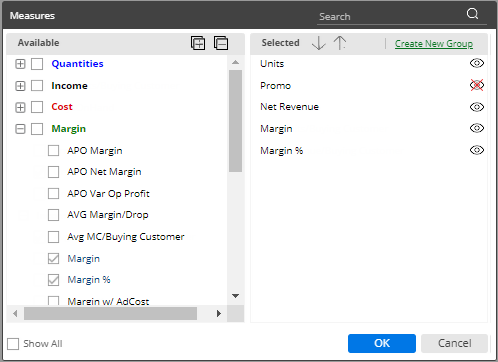Toggle visibility of Net Revenue measure
The width and height of the screenshot is (498, 362).
tap(477, 107)
